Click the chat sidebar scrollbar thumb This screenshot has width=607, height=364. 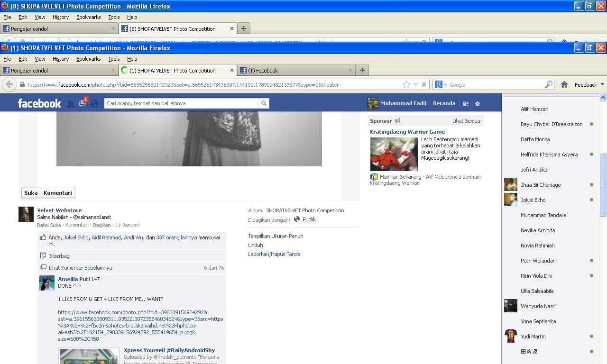click(x=603, y=184)
